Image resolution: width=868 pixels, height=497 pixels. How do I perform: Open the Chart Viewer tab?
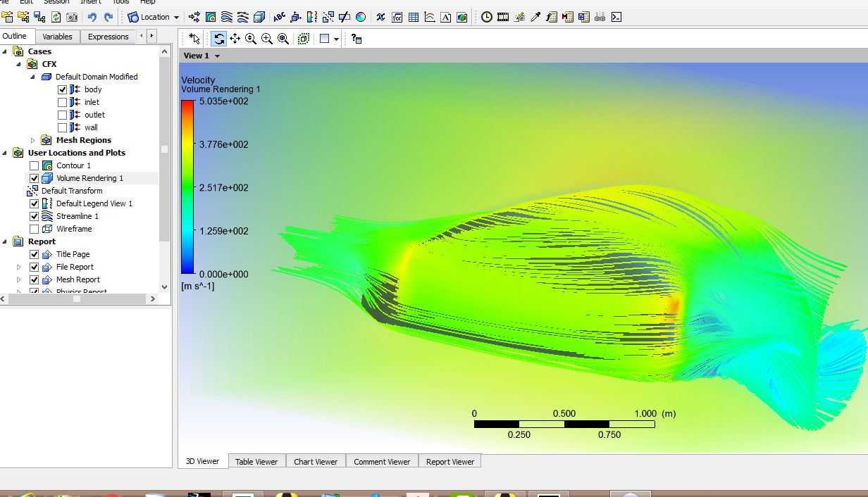(316, 462)
